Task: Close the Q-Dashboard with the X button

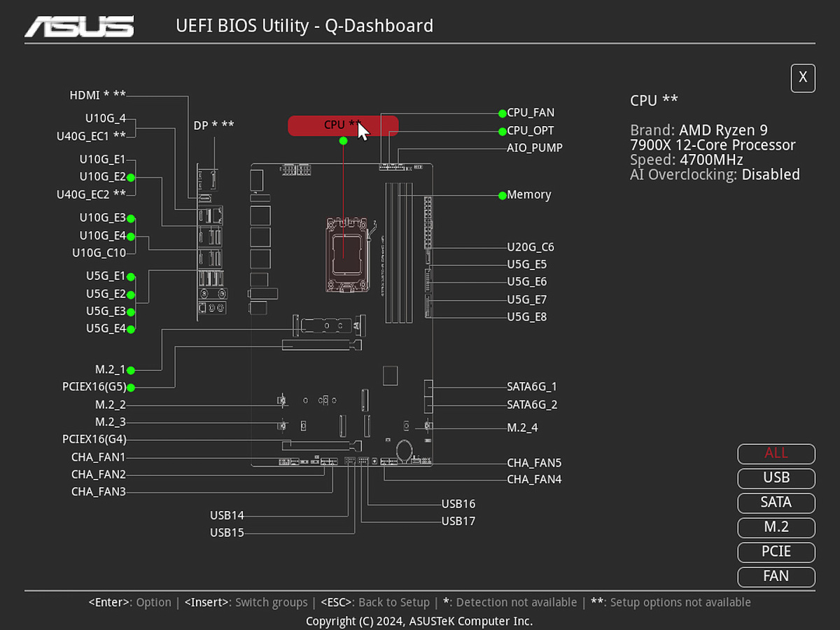Action: click(x=803, y=78)
